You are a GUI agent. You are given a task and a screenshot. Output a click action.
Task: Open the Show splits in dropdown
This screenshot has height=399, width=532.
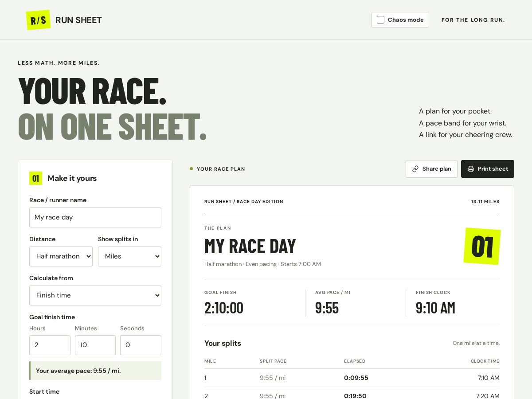click(x=129, y=256)
